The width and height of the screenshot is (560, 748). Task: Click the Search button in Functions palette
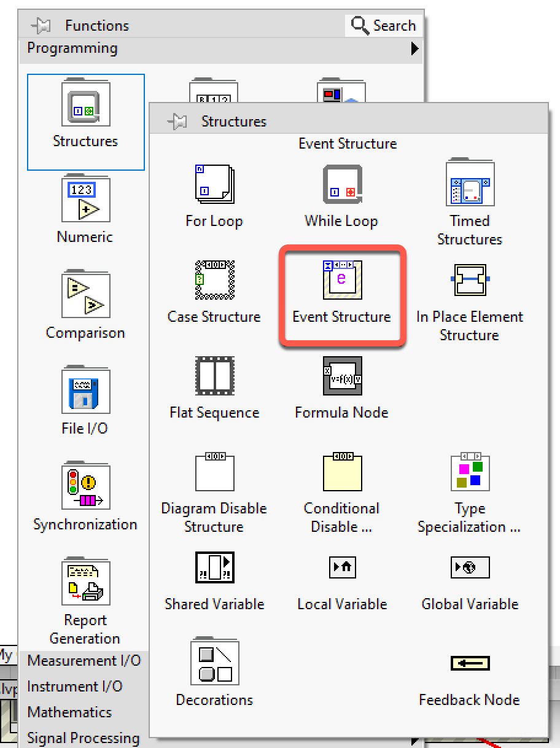point(383,26)
